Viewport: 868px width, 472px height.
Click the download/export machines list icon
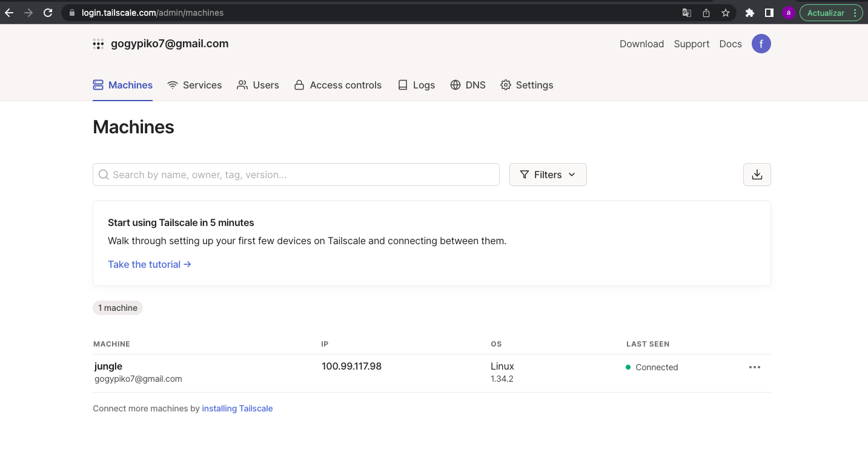757,175
